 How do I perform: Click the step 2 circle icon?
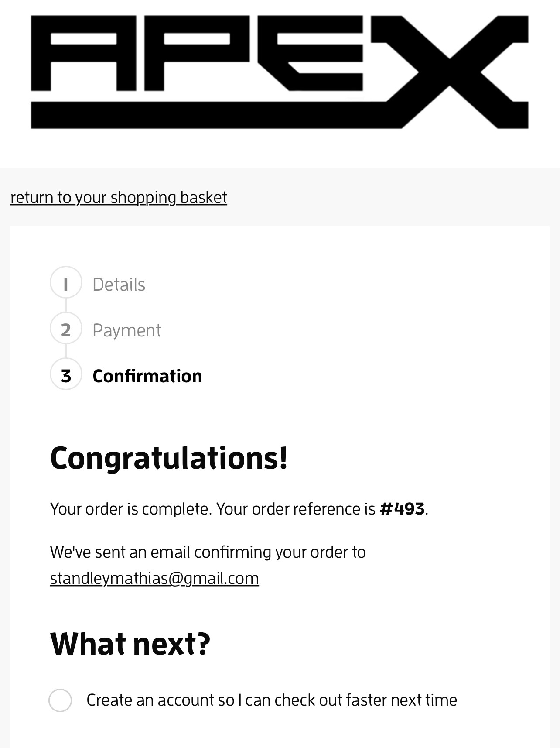pos(66,329)
